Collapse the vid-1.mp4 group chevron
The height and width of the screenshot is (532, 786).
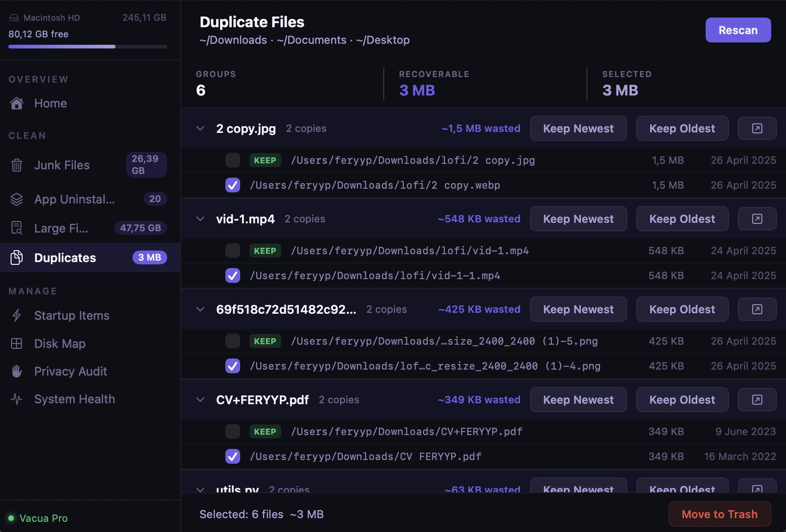pyautogui.click(x=200, y=219)
